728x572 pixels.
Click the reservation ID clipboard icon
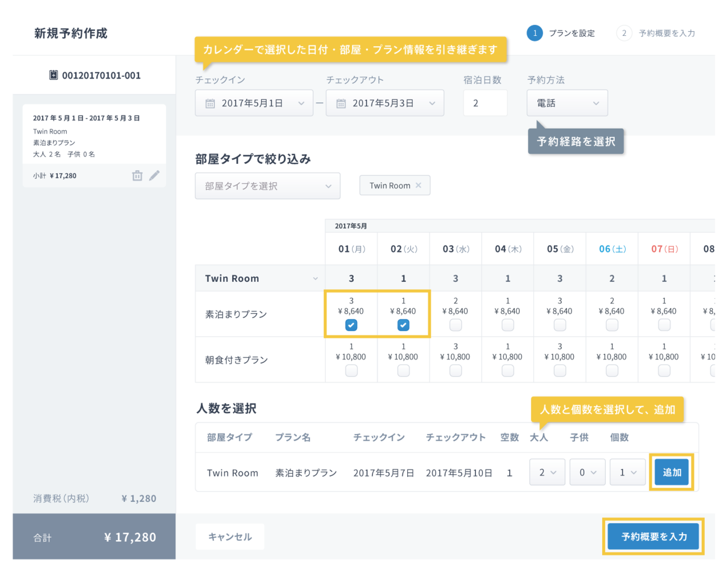coord(53,75)
